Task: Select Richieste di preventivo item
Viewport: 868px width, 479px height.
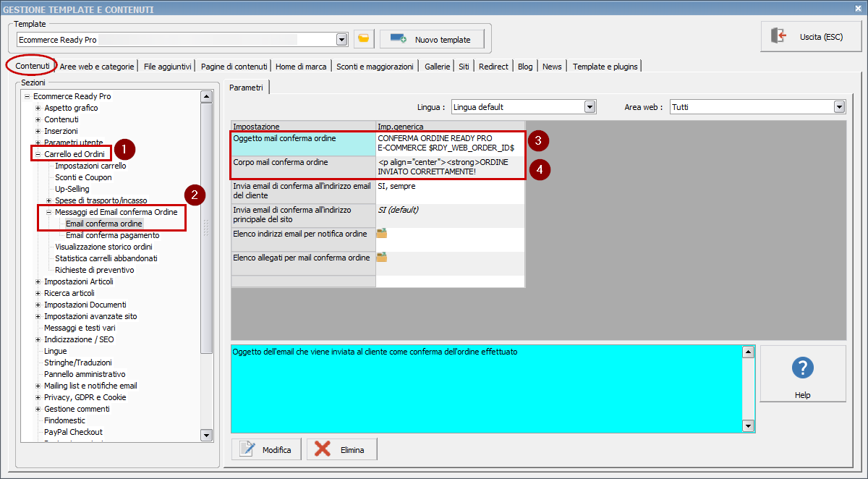Action: [95, 270]
